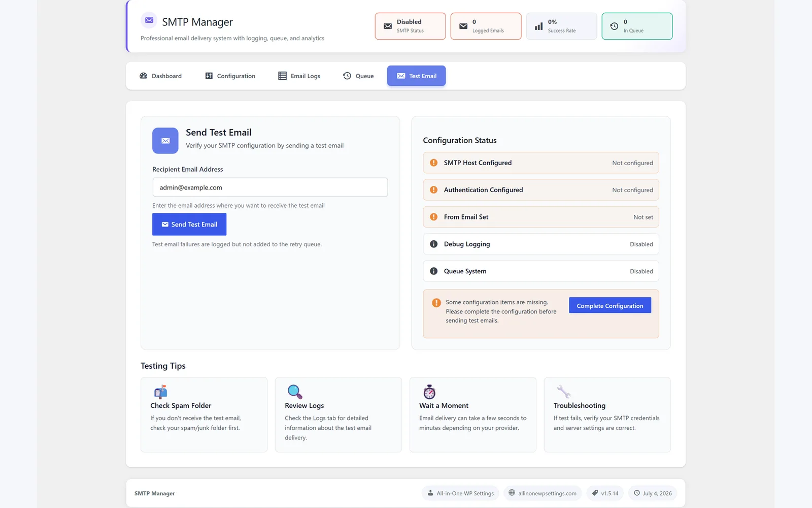Click the Troubleshooting tip card title
This screenshot has height=508, width=812.
pyautogui.click(x=580, y=405)
